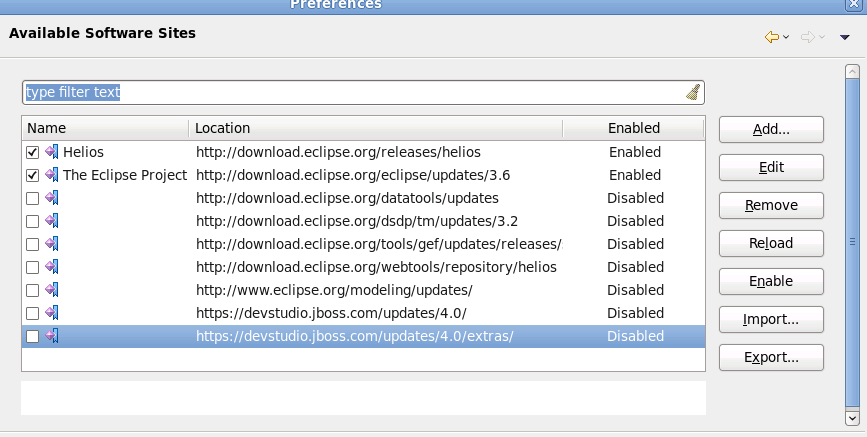
Task: Focus the type filter text field
Action: click(350, 93)
